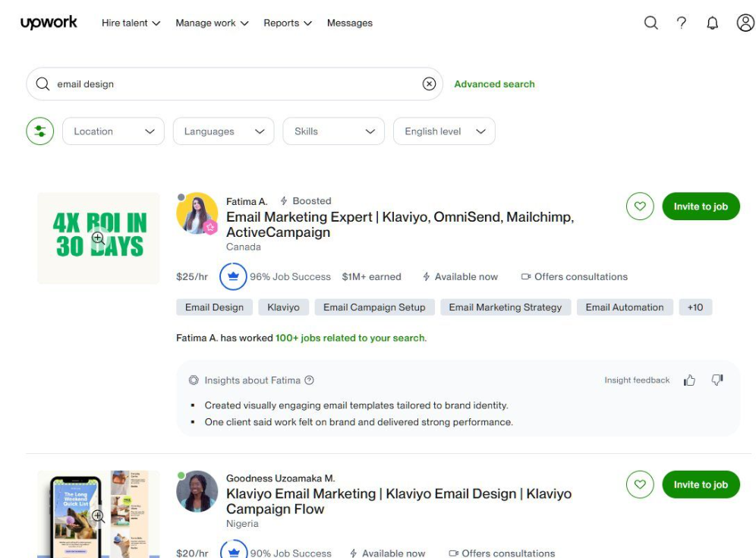Click Fatima's top rated plus crown badge
Image resolution: width=756 pixels, height=558 pixels.
click(x=233, y=276)
